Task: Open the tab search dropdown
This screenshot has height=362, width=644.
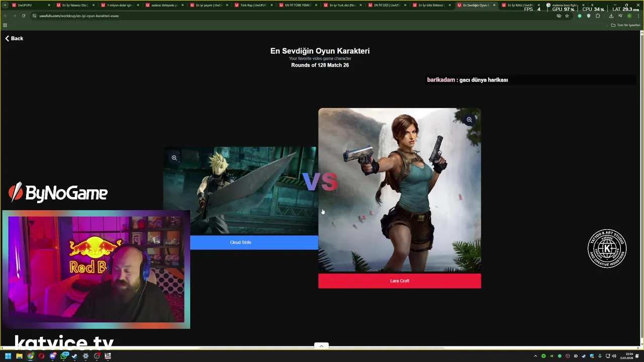Action: 5,5
